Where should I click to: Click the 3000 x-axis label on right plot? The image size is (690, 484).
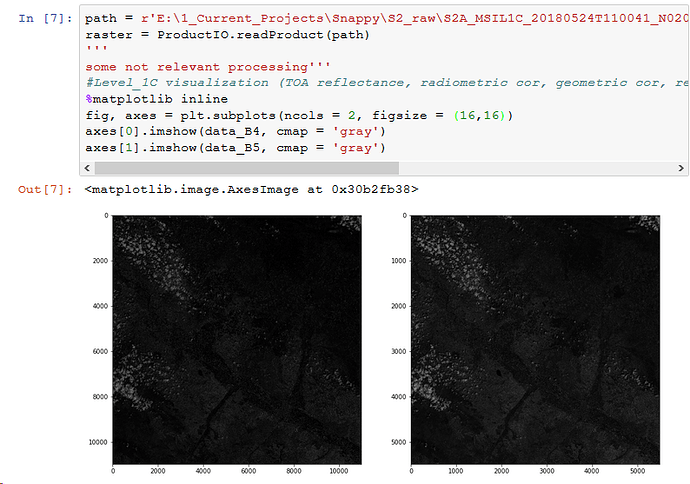click(547, 471)
